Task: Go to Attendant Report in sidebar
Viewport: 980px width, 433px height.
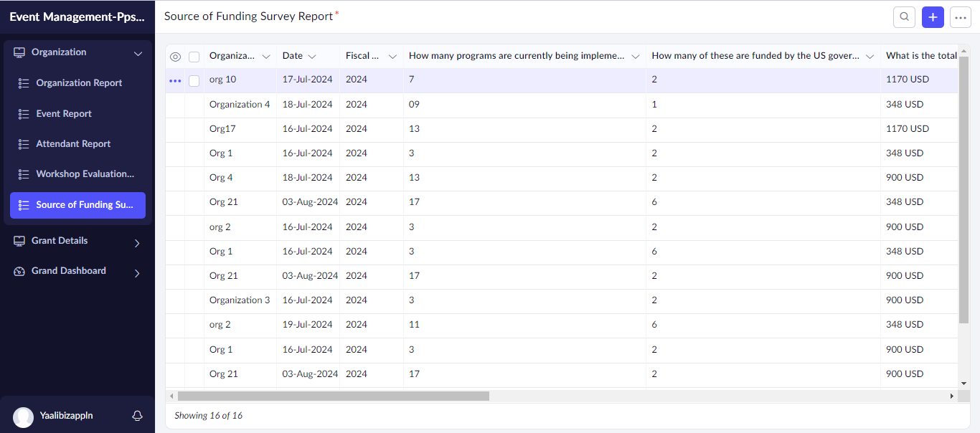Action: click(x=73, y=144)
